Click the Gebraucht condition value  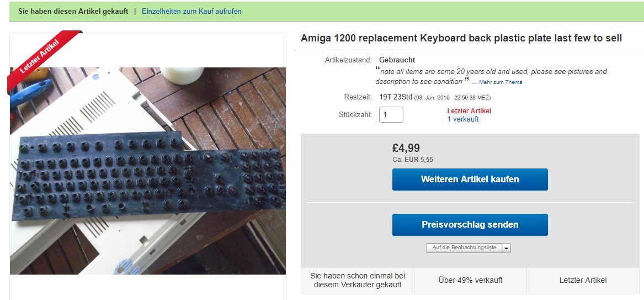tap(397, 60)
